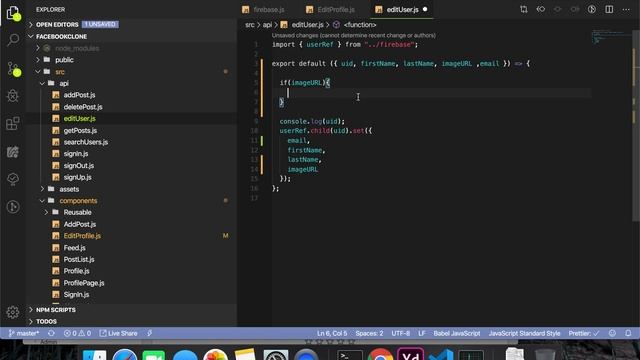This screenshot has width=640, height=360.
Task: Open the Explorer view in activity bar
Action: [13, 13]
